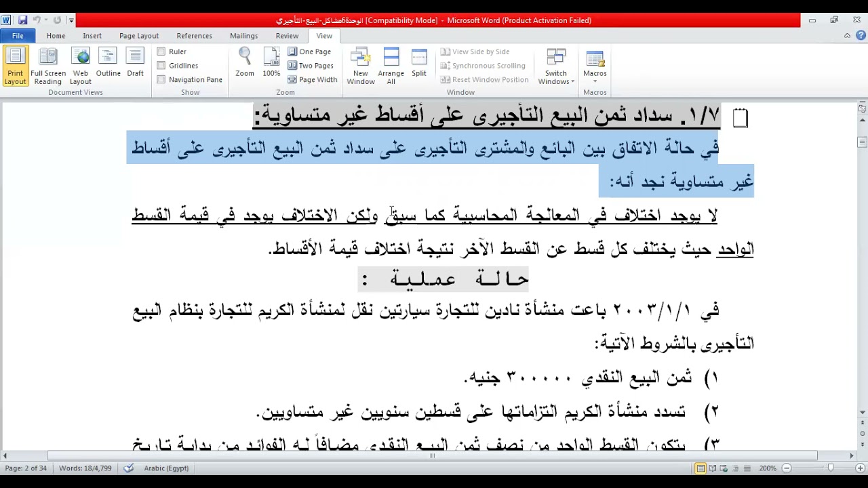This screenshot has width=868, height=488.
Task: Click Web Layout icon in status bar
Action: (724, 468)
